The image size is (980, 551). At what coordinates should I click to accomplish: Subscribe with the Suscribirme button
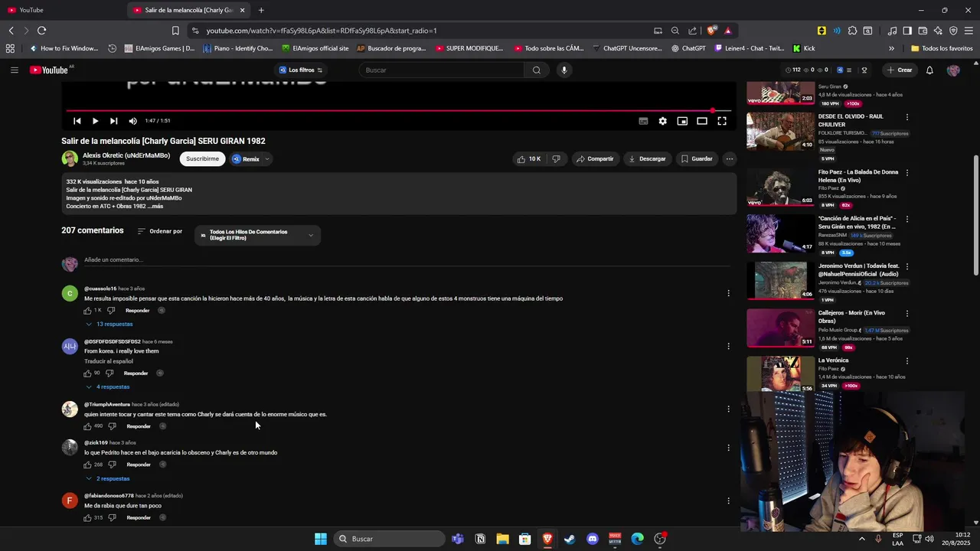[202, 158]
